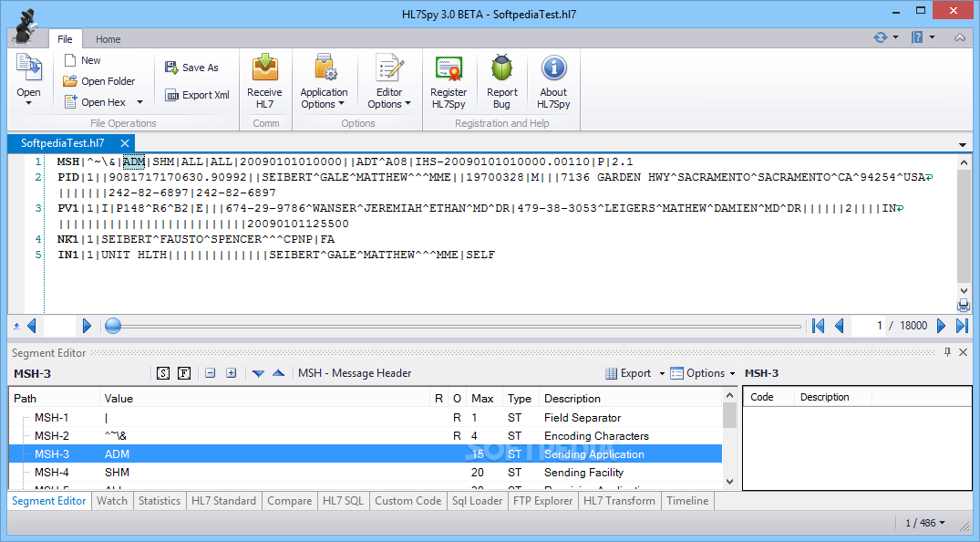Close the SoftpediaTest.hl7 document tab
Viewport: 980px width, 542px height.
124,143
